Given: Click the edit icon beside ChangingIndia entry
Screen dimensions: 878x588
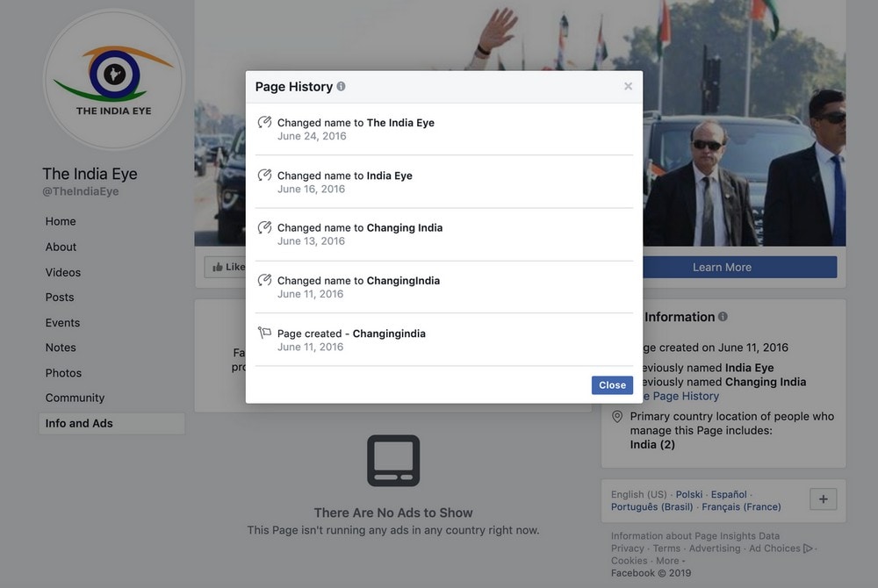Looking at the screenshot, I should point(264,280).
